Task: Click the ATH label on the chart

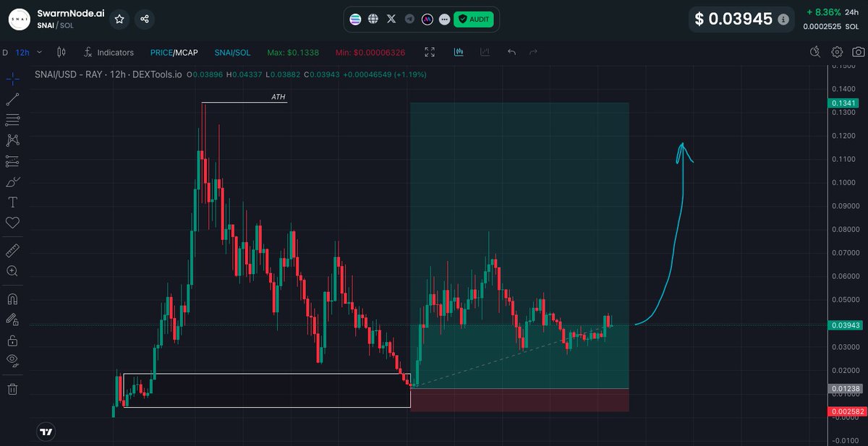Action: click(x=278, y=97)
